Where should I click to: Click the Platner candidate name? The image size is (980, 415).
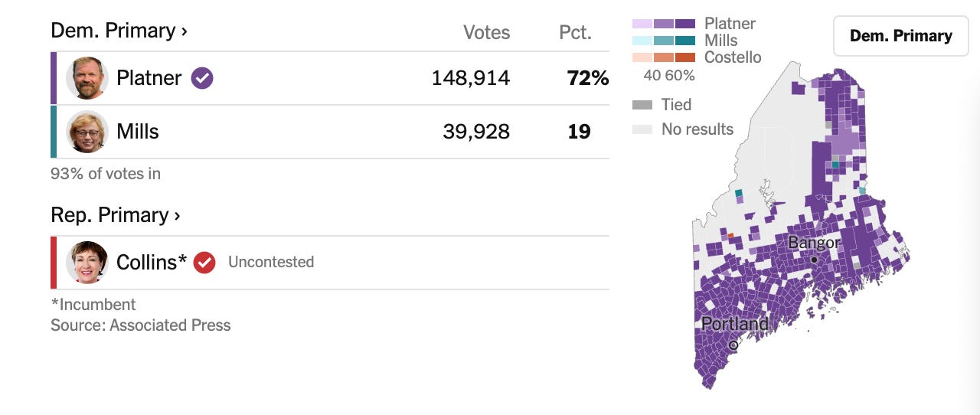click(149, 78)
